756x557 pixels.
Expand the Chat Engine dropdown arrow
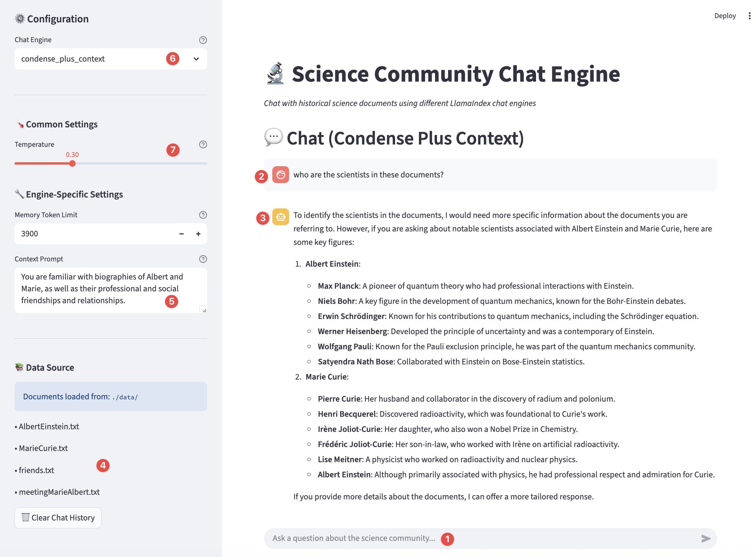click(x=196, y=59)
